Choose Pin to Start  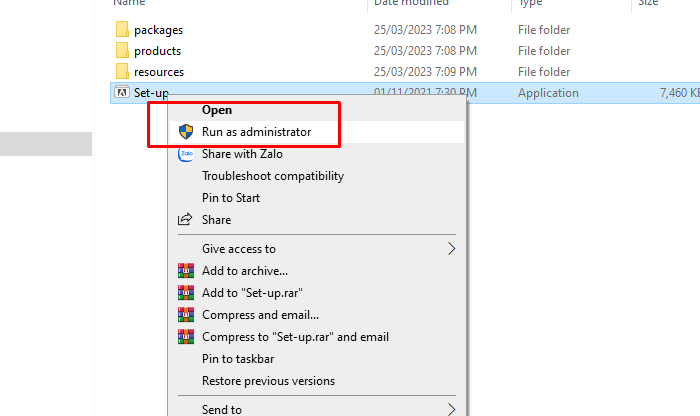coord(230,198)
